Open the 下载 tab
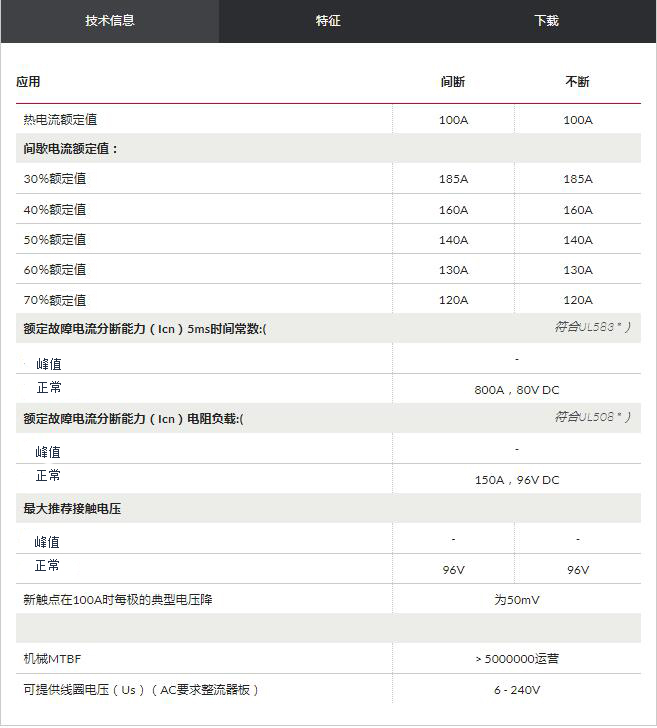This screenshot has width=657, height=728. tap(546, 21)
